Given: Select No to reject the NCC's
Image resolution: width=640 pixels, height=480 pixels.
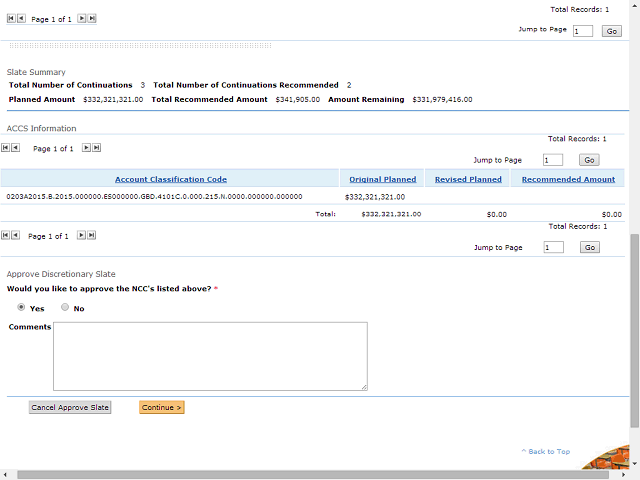Looking at the screenshot, I should tap(65, 307).
